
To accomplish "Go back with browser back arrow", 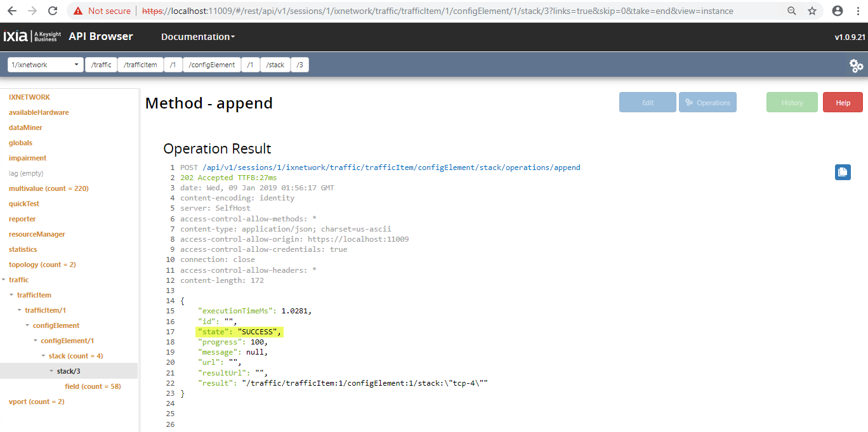I will click(x=13, y=11).
